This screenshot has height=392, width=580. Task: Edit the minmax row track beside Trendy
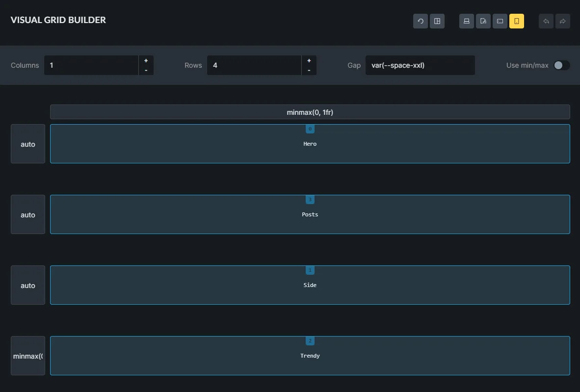tap(28, 356)
